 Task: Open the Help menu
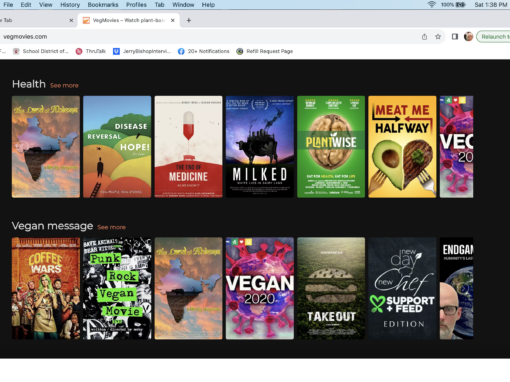click(x=208, y=5)
